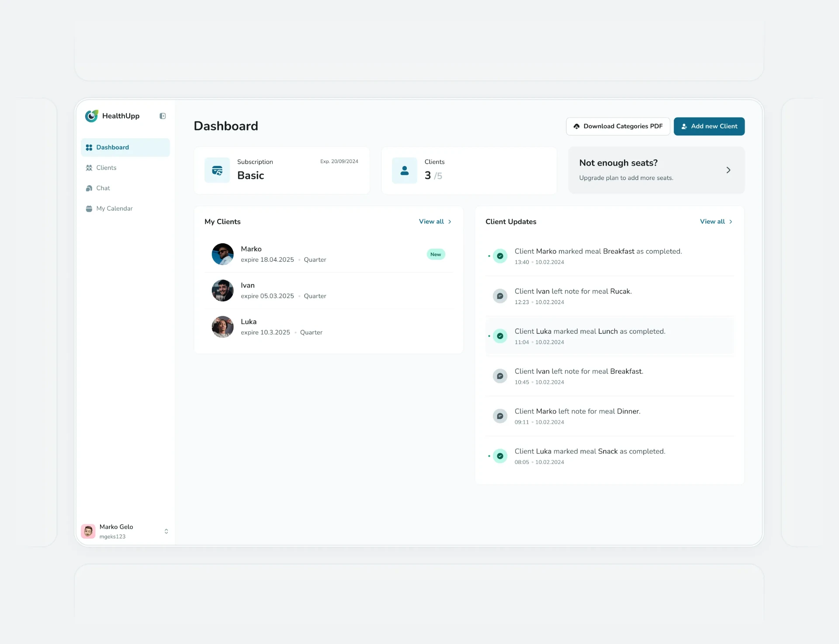This screenshot has height=644, width=839.
Task: Click the note icon for Marko Dinner update
Action: tap(500, 416)
